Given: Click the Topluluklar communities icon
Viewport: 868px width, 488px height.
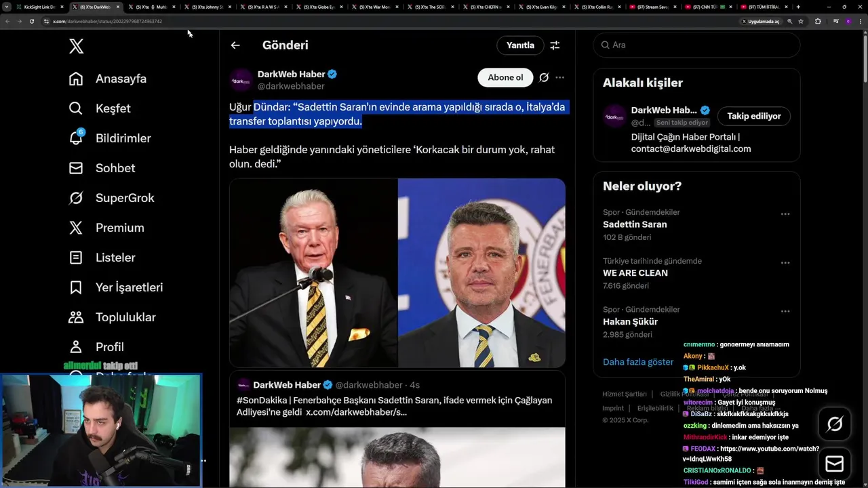Looking at the screenshot, I should pos(76,317).
